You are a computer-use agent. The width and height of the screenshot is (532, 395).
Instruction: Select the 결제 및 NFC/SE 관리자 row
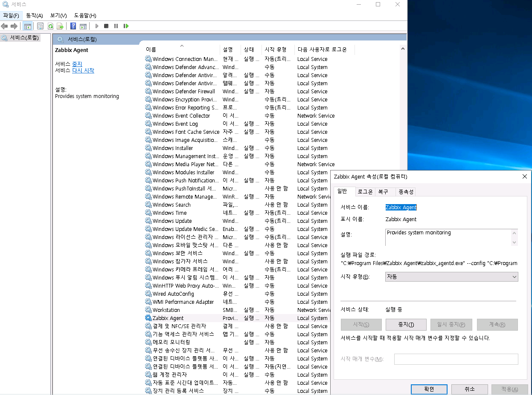[179, 326]
